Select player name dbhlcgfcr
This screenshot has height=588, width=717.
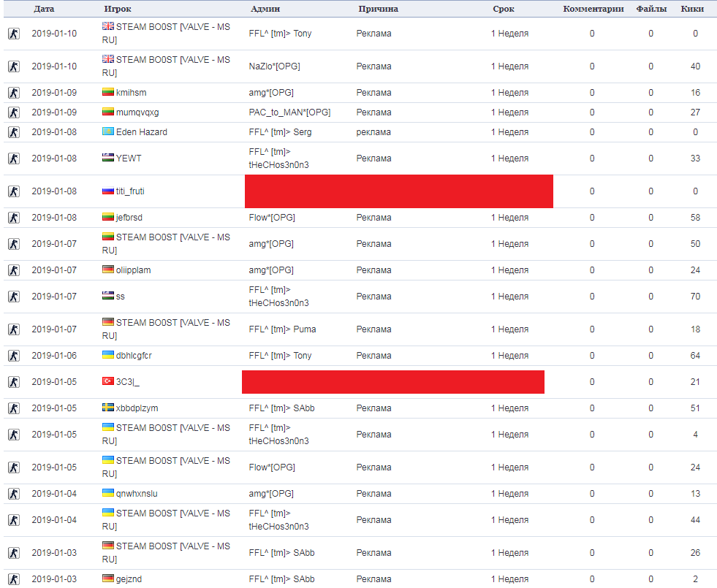[x=134, y=356]
